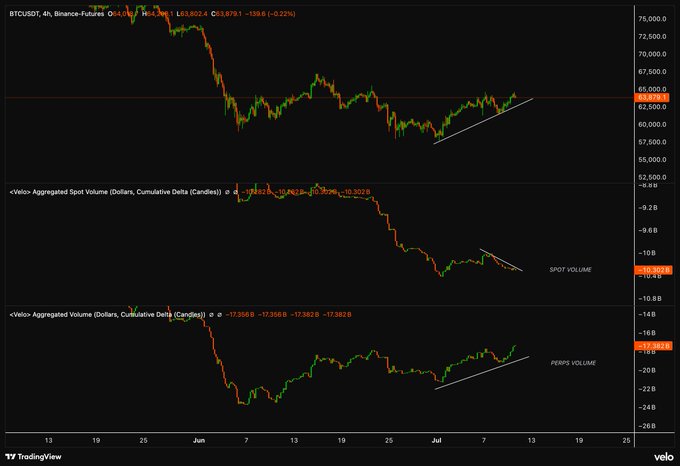680x466 pixels.
Task: Select the SPOT VOLUME text annotation
Action: 570,270
